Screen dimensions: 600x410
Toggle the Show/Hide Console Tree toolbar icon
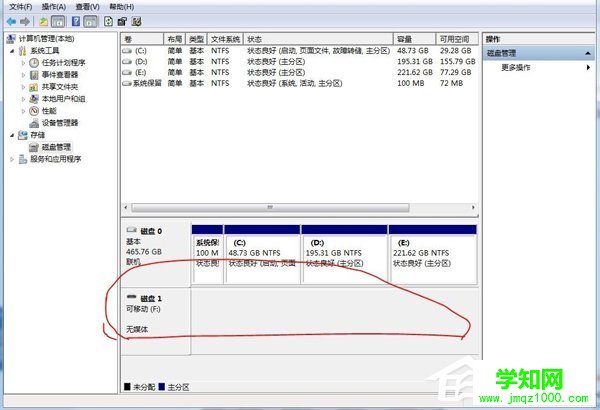58,21
